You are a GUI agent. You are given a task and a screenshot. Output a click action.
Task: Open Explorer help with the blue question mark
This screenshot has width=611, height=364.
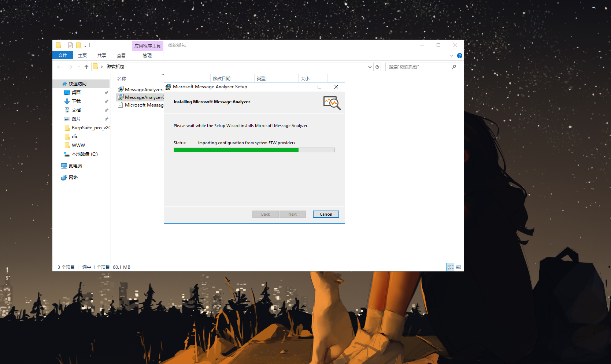(x=459, y=56)
